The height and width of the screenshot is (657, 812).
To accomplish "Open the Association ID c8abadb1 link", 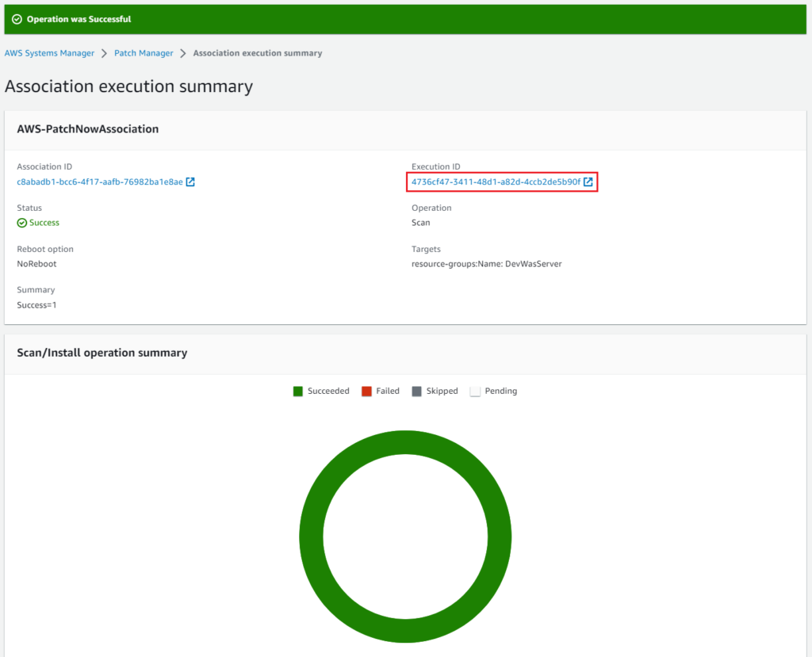I will [x=100, y=182].
